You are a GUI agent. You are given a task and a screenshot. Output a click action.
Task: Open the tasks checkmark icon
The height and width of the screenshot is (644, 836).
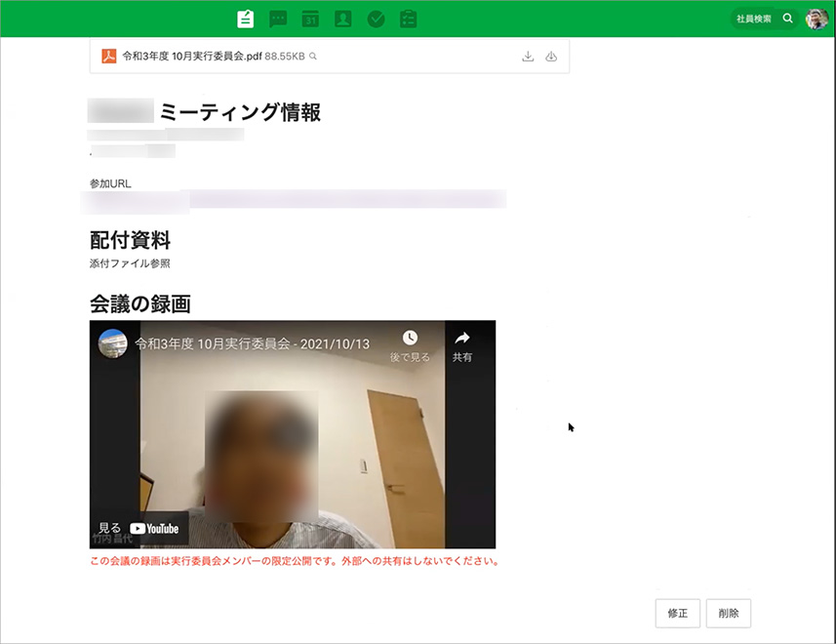tap(376, 19)
